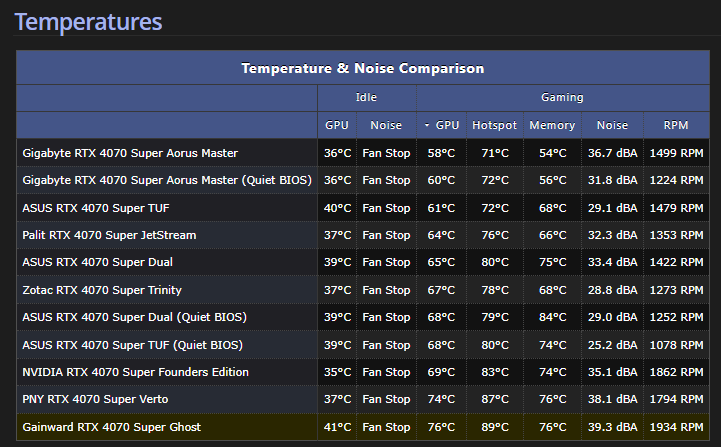
Task: Click the Idle Noise column header
Action: point(386,125)
